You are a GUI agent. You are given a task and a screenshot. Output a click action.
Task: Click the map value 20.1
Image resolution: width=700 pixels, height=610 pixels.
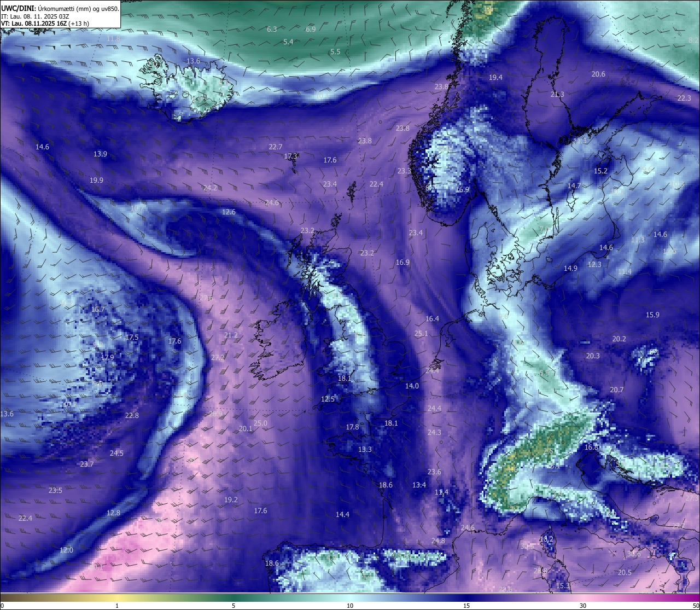(246, 428)
